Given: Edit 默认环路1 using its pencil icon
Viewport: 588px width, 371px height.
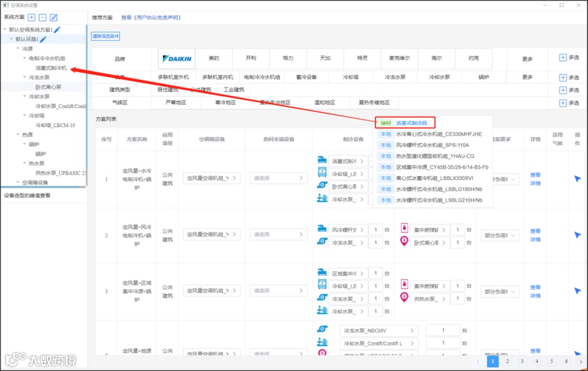Looking at the screenshot, I should 43,39.
